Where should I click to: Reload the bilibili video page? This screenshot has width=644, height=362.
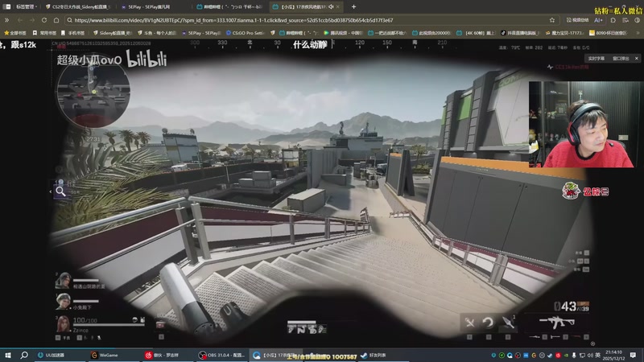(44, 20)
